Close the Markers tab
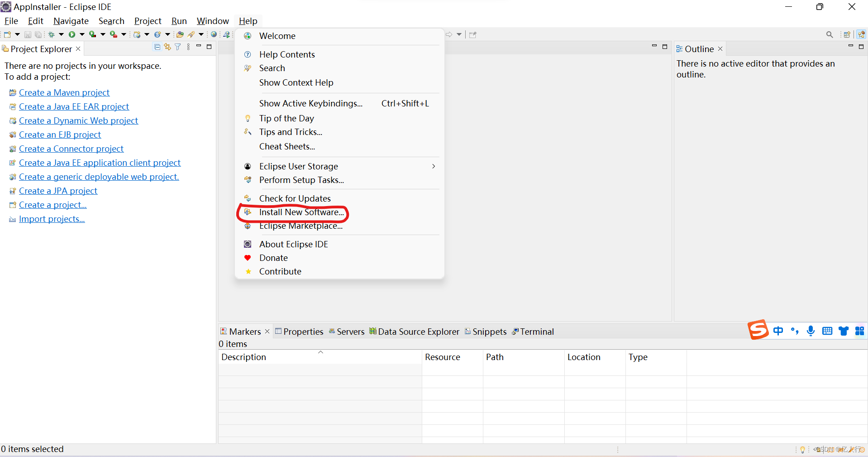 (267, 332)
